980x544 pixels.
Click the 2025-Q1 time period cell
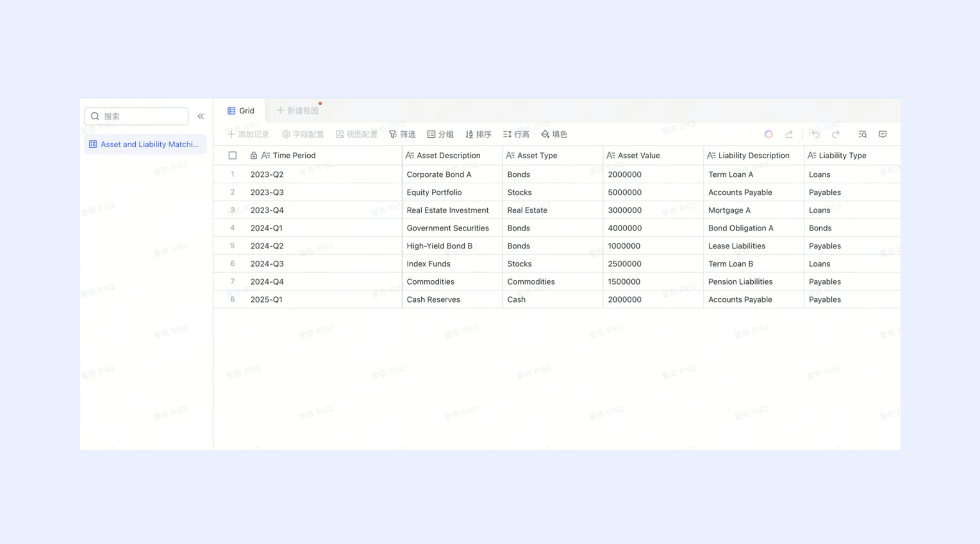[x=323, y=299]
